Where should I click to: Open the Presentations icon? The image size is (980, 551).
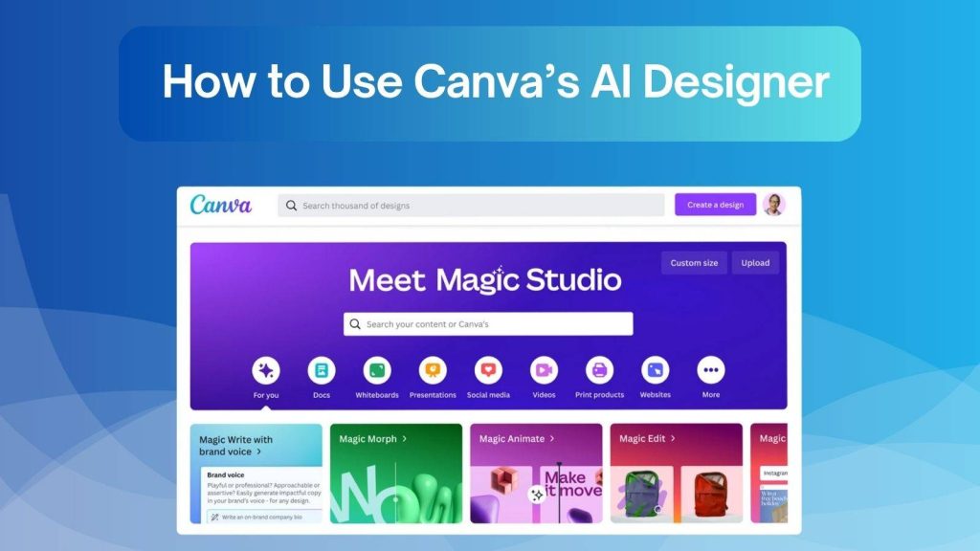433,368
